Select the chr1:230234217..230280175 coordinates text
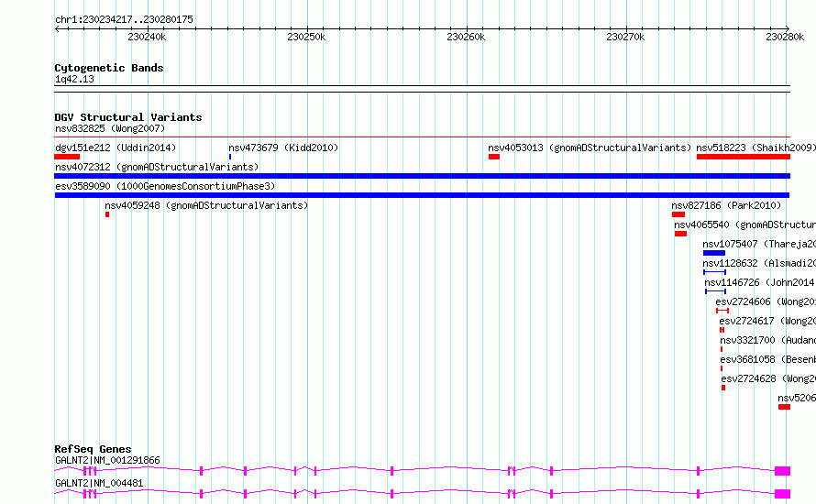The width and height of the screenshot is (816, 504). click(x=124, y=19)
